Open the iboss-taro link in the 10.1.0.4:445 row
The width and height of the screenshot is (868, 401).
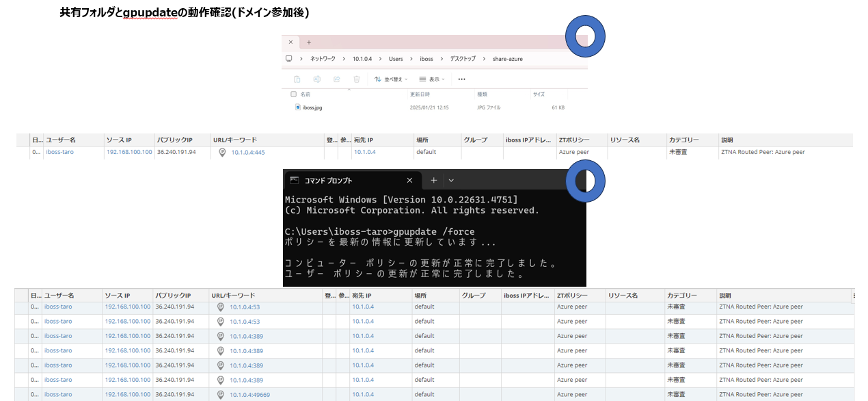coord(59,152)
